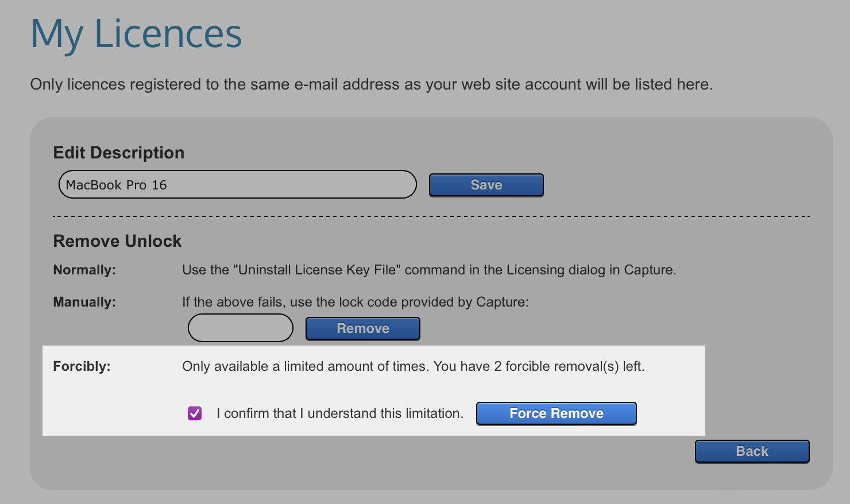The image size is (850, 504).
Task: Click the 'I confirm that I understand' label
Action: click(339, 413)
